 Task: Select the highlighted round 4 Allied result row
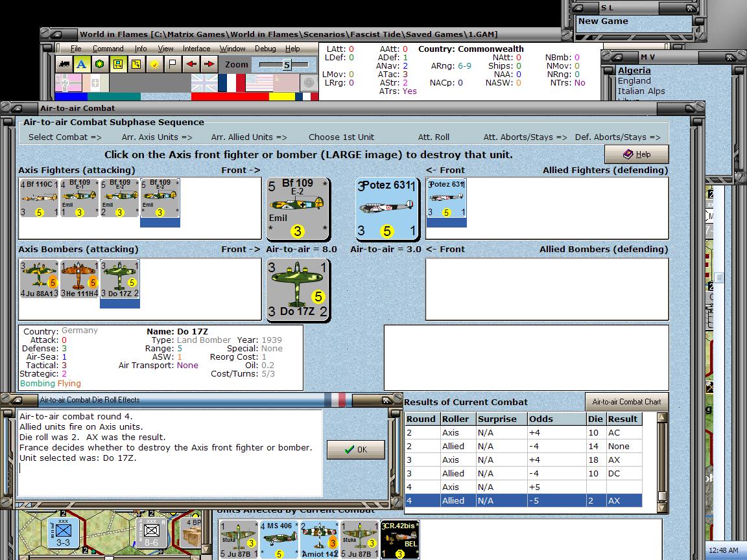coord(523,500)
